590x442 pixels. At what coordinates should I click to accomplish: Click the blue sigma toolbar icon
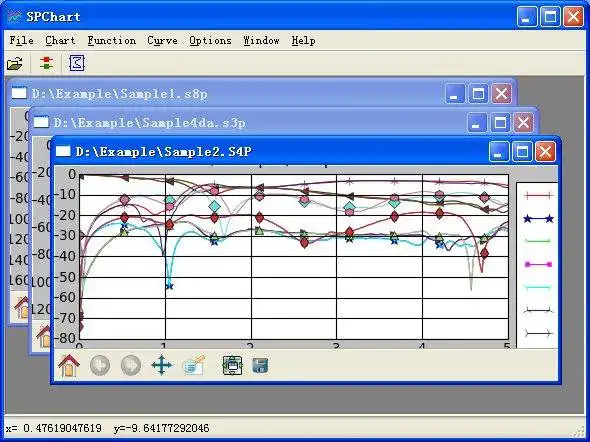77,63
